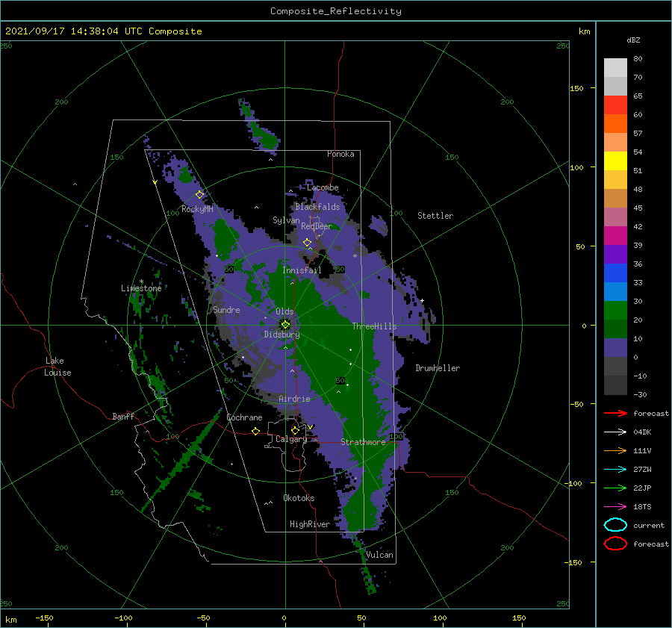Select the Stettler city label
The image size is (672, 628).
[435, 216]
